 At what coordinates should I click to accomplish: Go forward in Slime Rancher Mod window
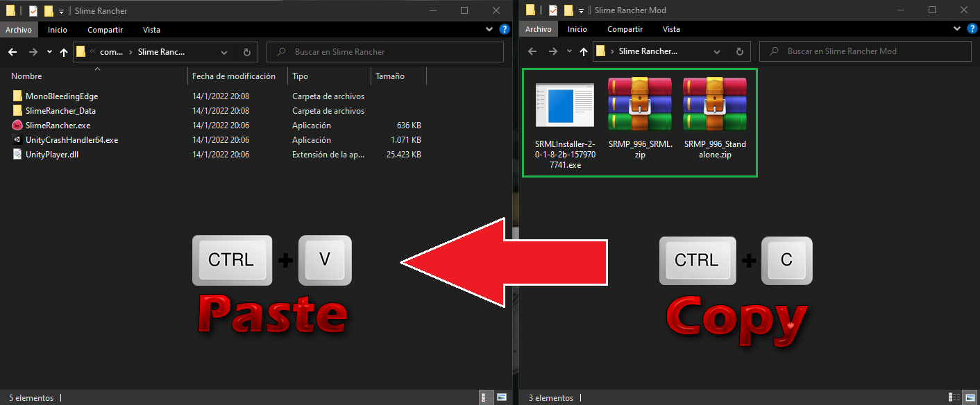pos(553,51)
